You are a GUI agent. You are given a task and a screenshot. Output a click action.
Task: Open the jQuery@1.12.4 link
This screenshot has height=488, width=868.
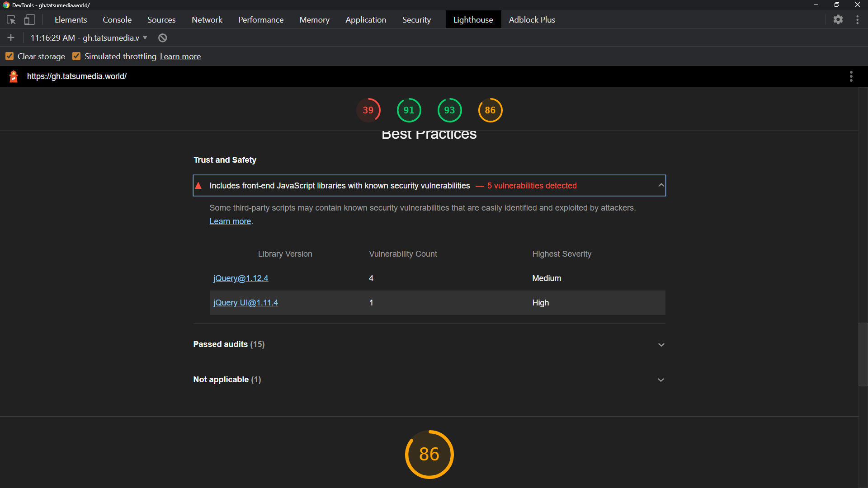[x=241, y=278]
